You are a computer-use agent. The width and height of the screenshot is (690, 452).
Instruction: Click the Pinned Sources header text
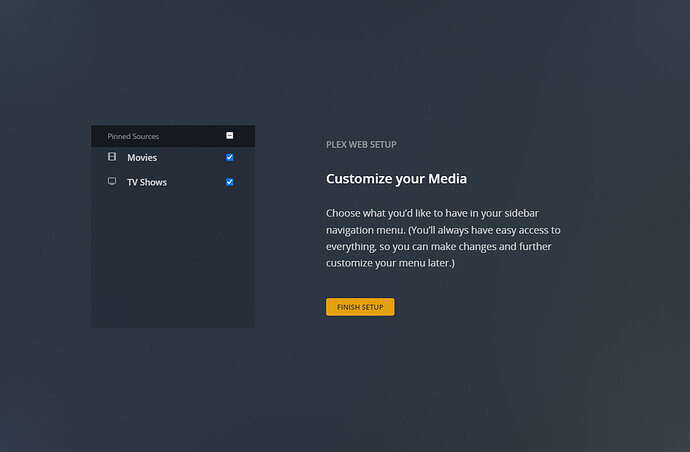(133, 136)
